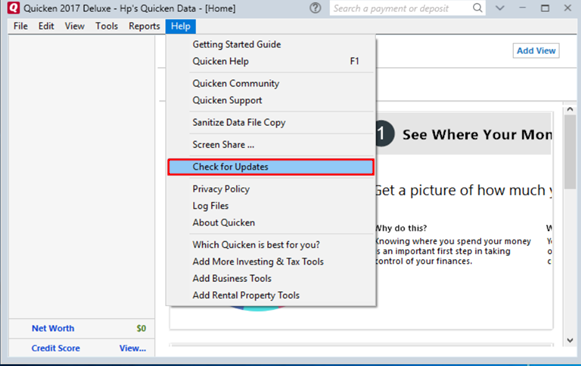Choose Getting Started Guide
This screenshot has height=366, width=581.
[x=236, y=44]
